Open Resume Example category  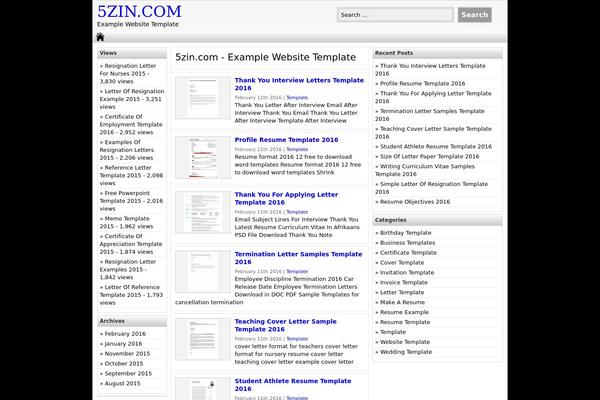[x=404, y=312]
